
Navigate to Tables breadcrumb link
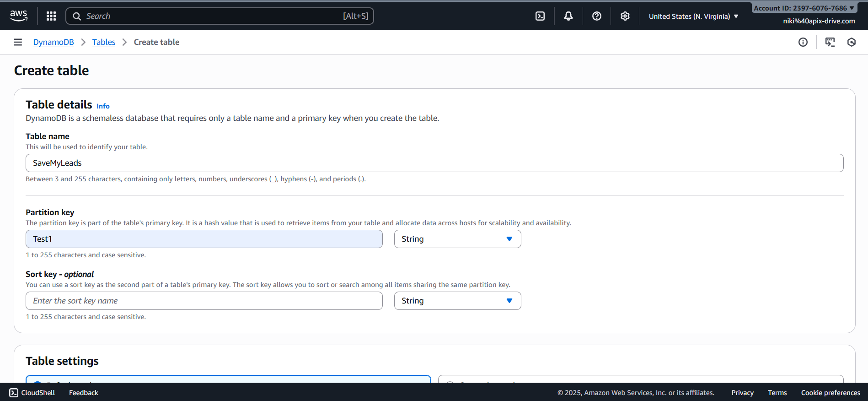[x=104, y=42]
